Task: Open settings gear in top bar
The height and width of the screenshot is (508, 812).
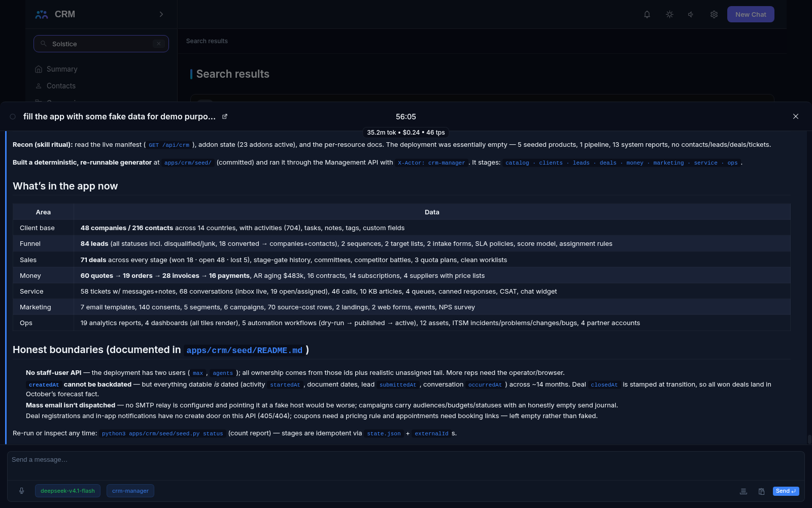Action: coord(714,14)
